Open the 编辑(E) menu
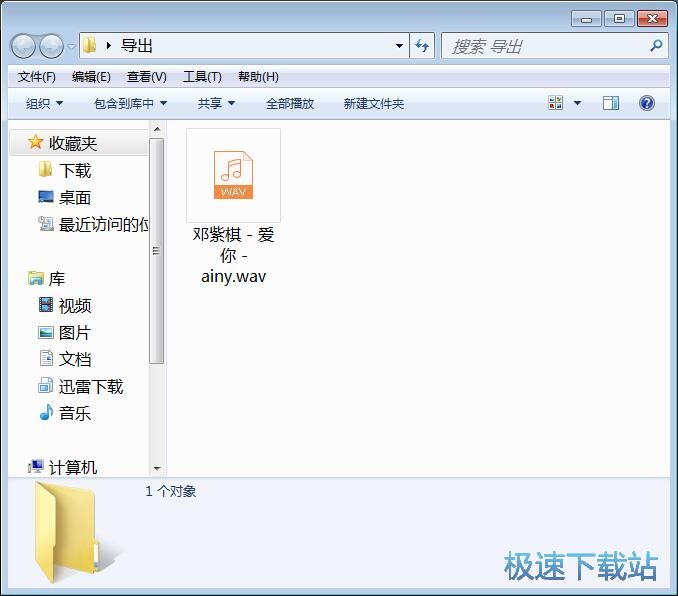This screenshot has height=596, width=678. pyautogui.click(x=91, y=77)
